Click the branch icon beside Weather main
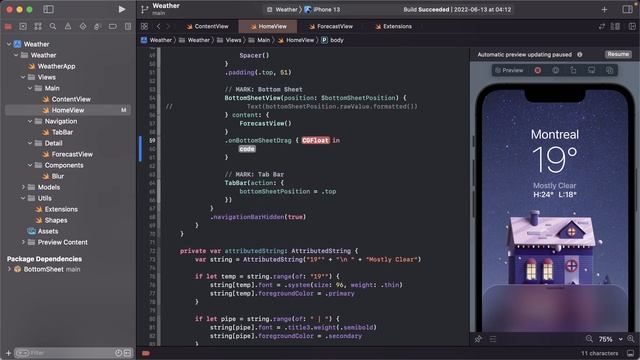Image resolution: width=640 pixels, height=360 pixels. click(x=144, y=9)
